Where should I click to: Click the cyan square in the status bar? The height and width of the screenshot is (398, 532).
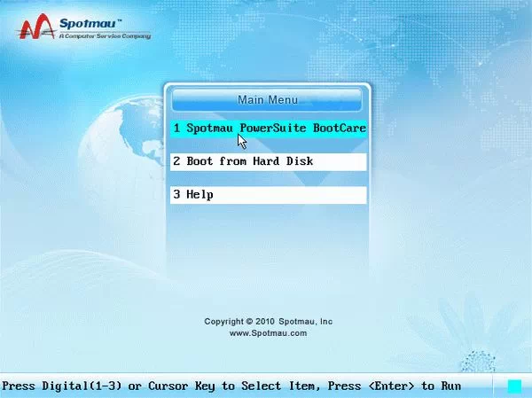(x=514, y=386)
